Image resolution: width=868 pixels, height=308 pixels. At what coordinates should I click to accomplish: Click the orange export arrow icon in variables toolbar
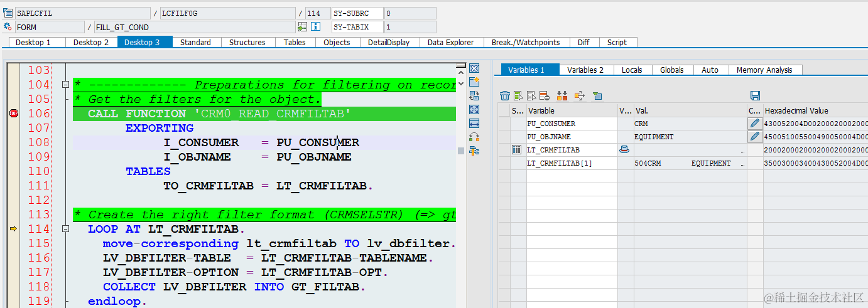(x=580, y=96)
